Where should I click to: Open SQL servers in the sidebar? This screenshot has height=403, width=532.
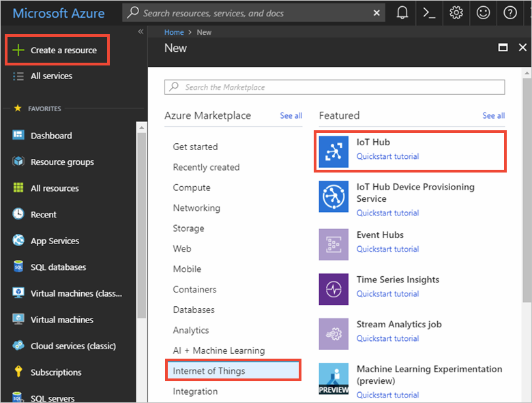coord(53,398)
